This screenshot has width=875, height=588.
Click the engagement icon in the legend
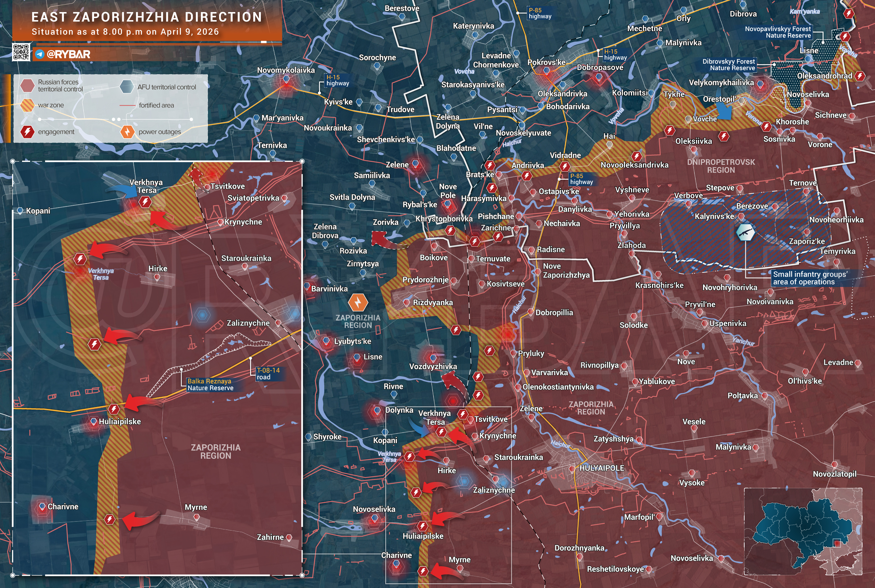tap(27, 132)
